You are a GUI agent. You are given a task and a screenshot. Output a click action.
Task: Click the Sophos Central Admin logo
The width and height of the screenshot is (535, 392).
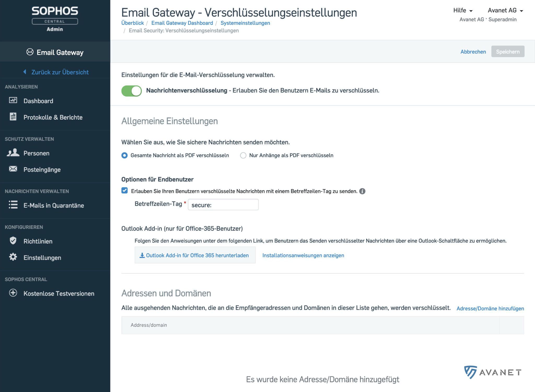tap(55, 19)
